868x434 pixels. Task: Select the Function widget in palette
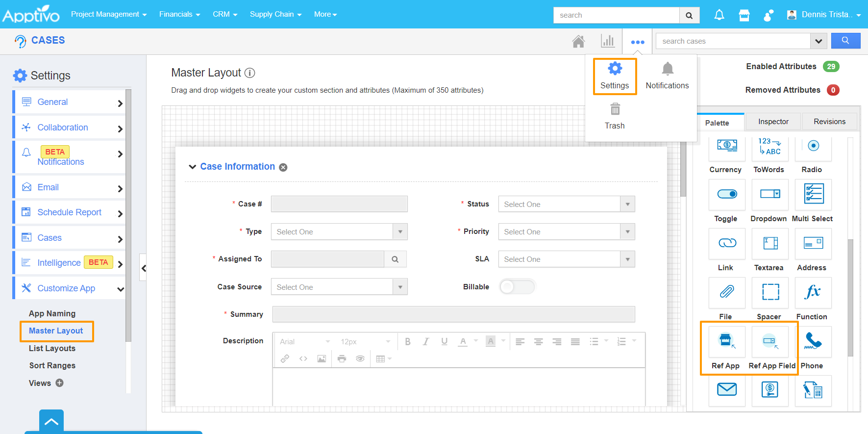813,292
